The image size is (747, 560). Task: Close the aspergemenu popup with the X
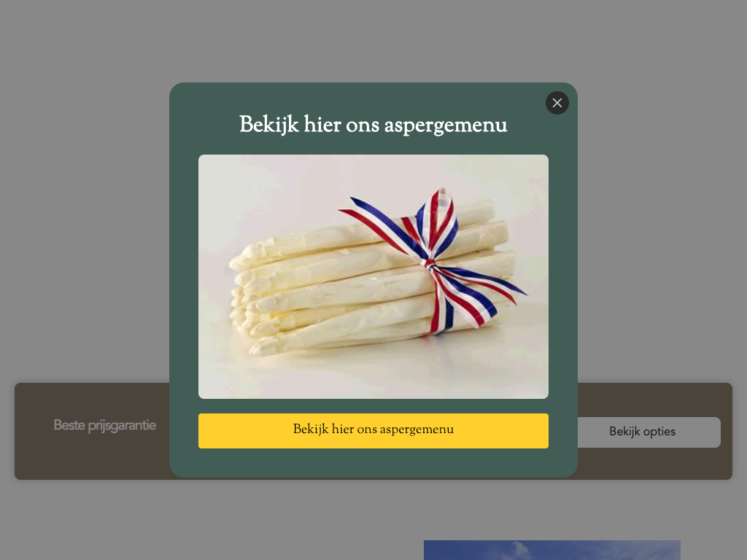coord(557,103)
